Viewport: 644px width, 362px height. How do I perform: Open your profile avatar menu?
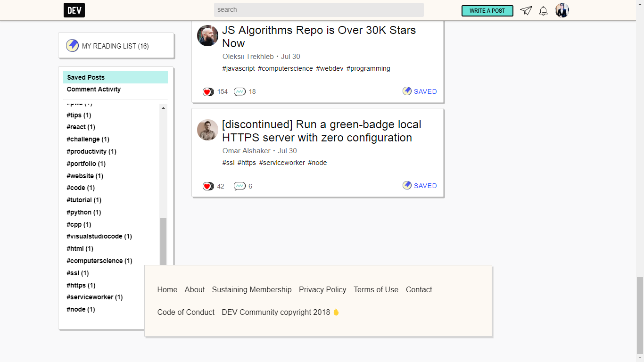pyautogui.click(x=562, y=10)
